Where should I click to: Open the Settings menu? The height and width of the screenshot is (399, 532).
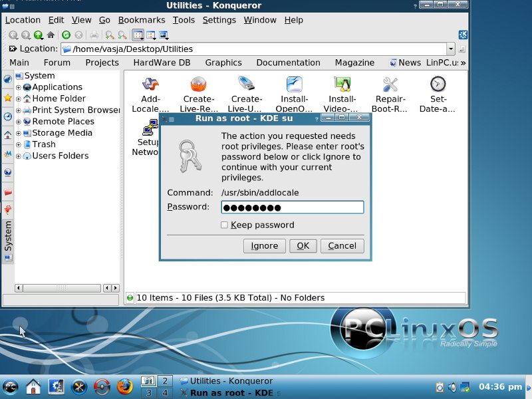click(219, 20)
